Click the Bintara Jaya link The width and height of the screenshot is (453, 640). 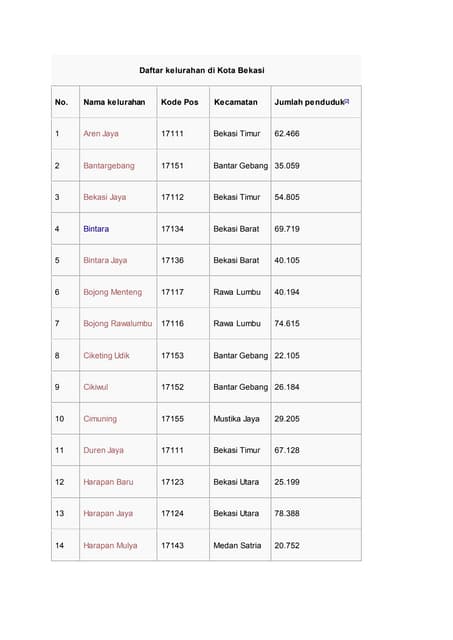[x=105, y=260]
